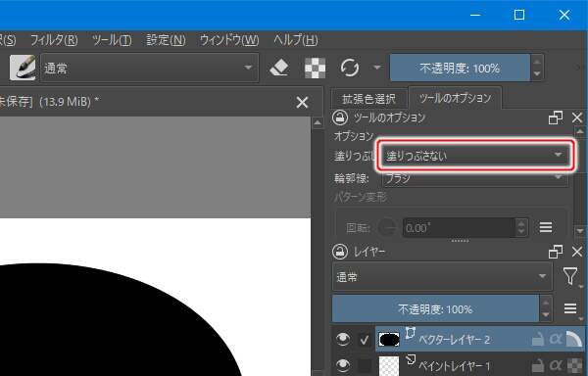Viewport: 588px width, 376px height.
Task: Switch to ツールのオプション tab
Action: pos(455,98)
